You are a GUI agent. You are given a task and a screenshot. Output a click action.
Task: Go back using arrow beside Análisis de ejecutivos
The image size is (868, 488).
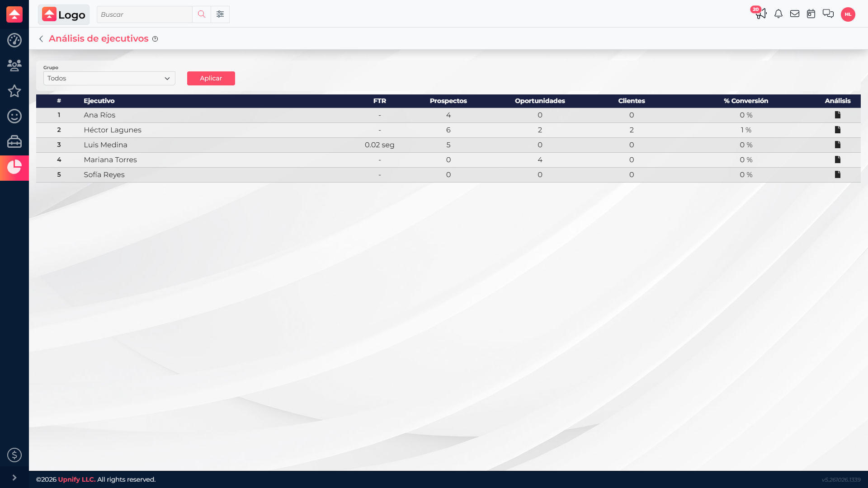[x=41, y=39]
